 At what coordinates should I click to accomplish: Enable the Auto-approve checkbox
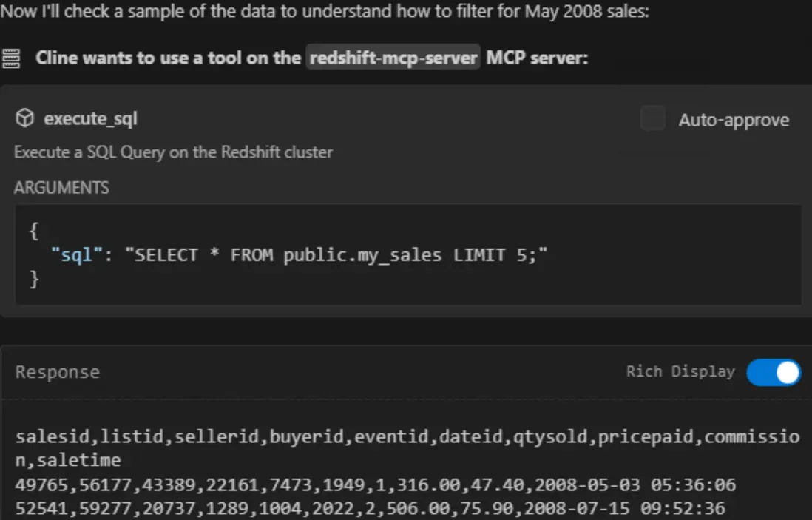click(x=652, y=118)
